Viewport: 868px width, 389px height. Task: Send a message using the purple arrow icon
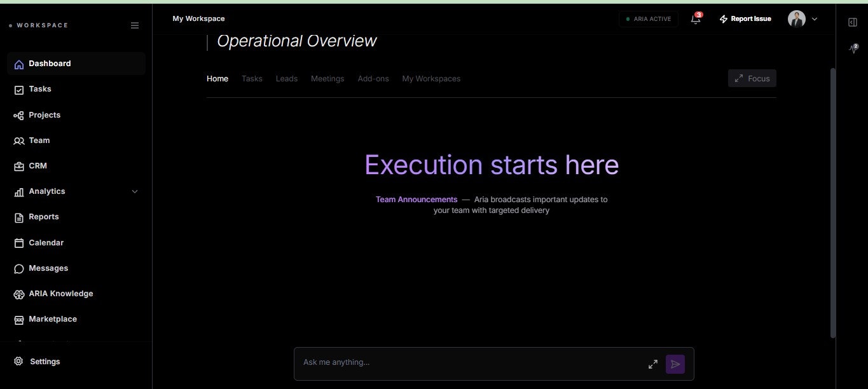tap(675, 364)
